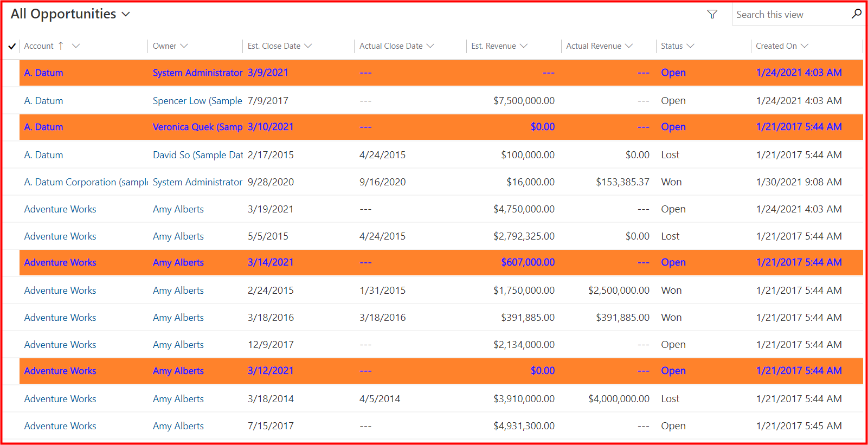Select the 1/30/2021 9:08 AM created cell
The width and height of the screenshot is (868, 445).
tap(799, 182)
